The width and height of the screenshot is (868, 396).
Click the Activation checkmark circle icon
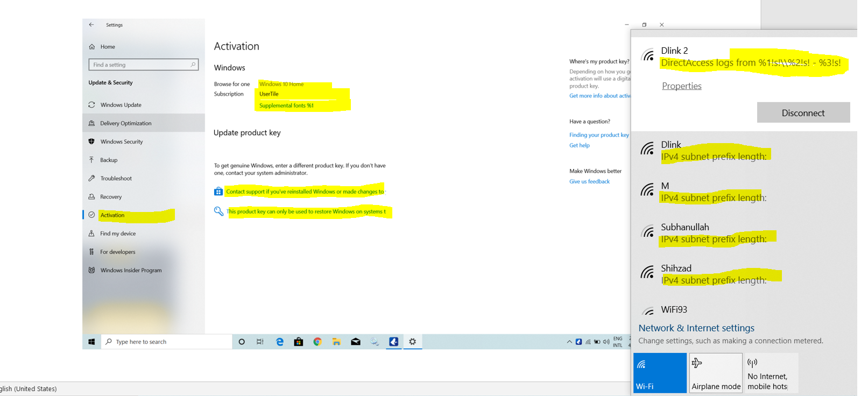click(x=91, y=215)
